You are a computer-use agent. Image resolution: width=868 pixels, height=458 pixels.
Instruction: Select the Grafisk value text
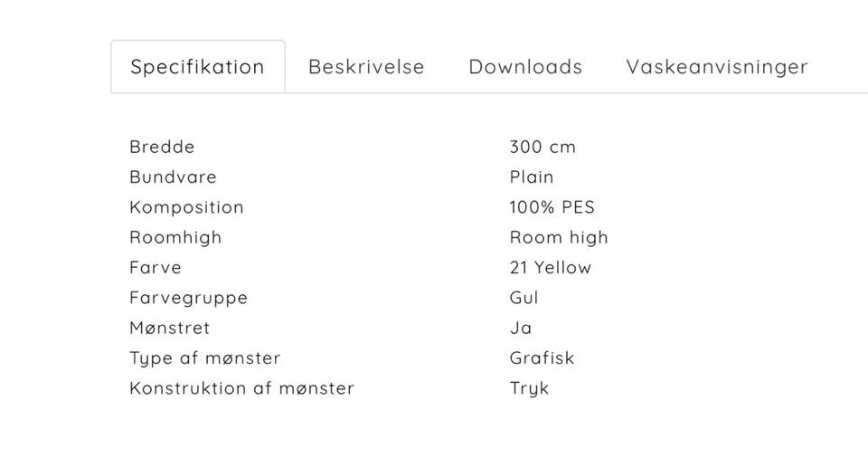point(542,358)
